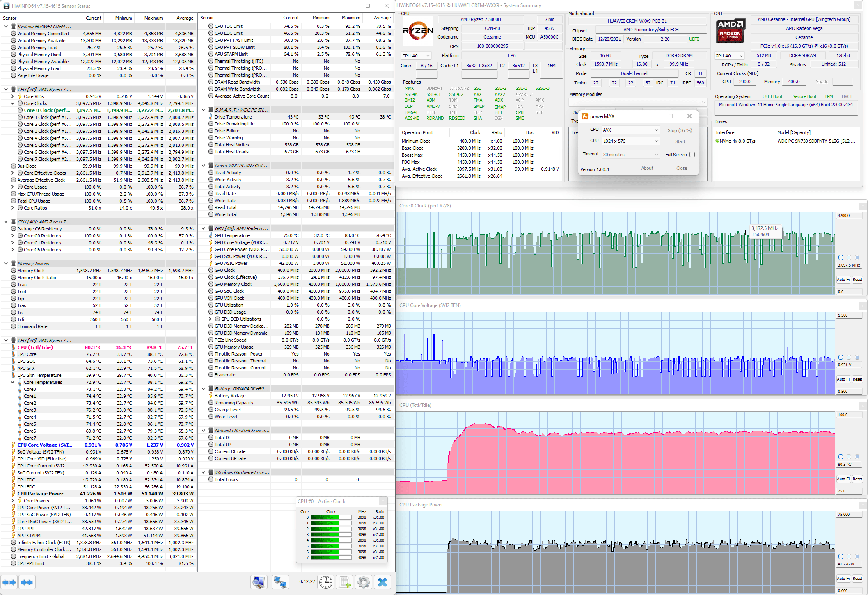This screenshot has width=868, height=595.
Task: Click the Maximum column header in left pane
Action: [x=153, y=18]
